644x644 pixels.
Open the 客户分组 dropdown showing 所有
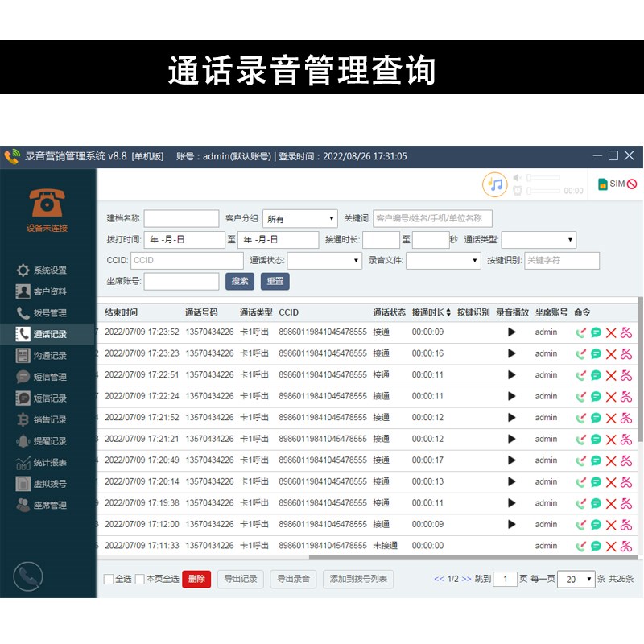300,219
